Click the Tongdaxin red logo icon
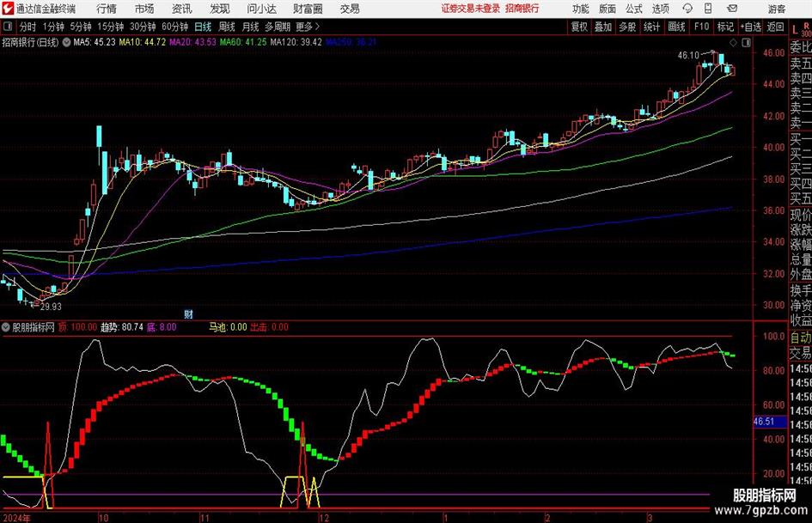 coord(8,9)
